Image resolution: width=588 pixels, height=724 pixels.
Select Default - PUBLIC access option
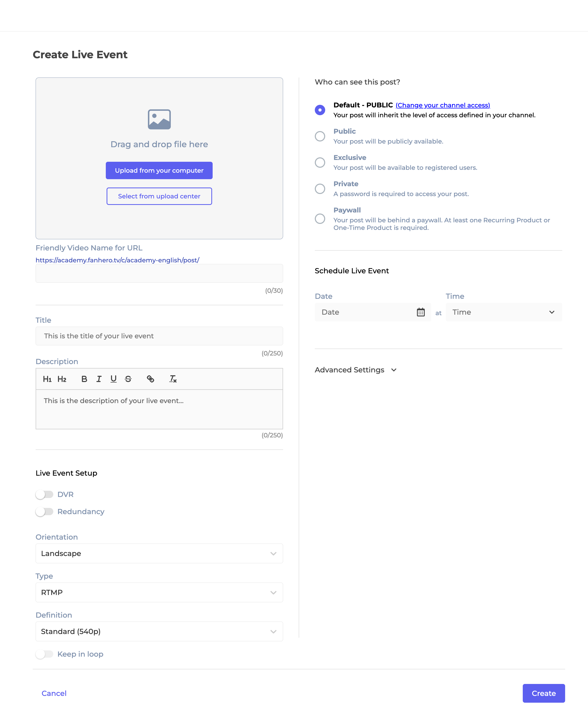click(320, 110)
